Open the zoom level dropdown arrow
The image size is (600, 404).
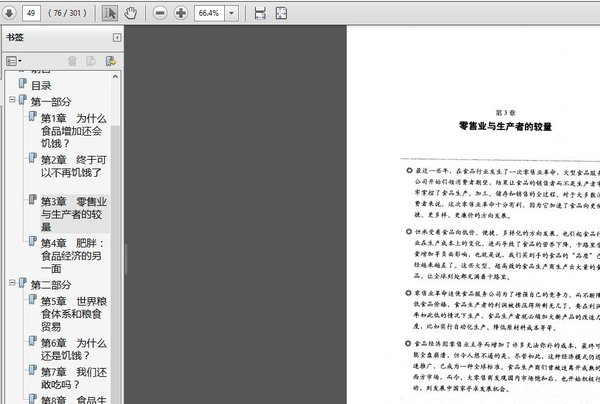pos(232,13)
